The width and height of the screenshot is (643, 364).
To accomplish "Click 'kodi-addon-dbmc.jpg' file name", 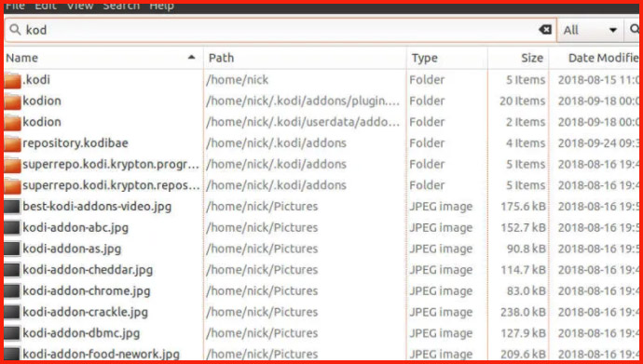I will (x=81, y=333).
